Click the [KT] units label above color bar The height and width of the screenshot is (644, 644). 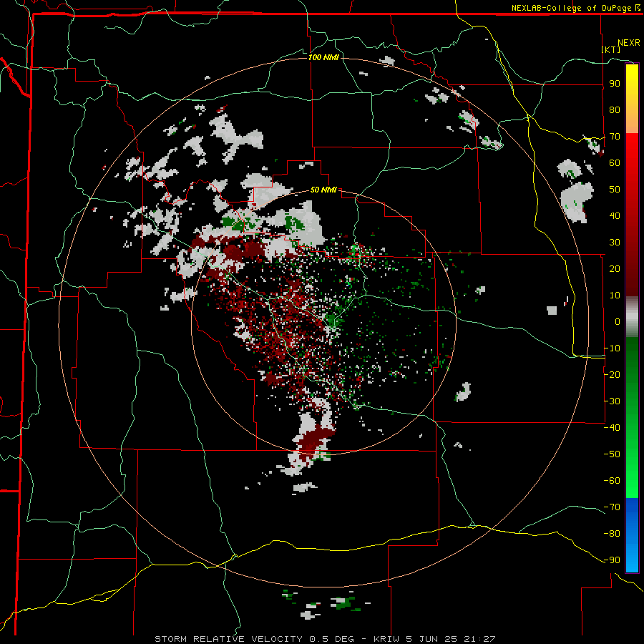click(611, 49)
